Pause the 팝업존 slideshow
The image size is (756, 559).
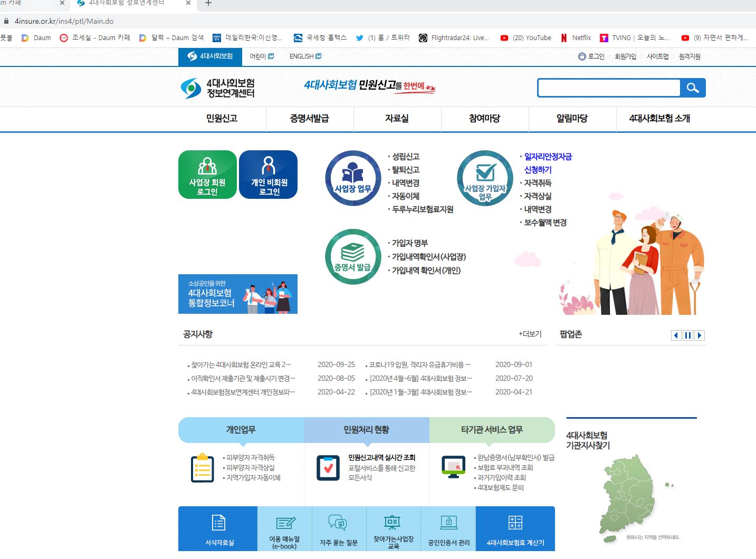(688, 335)
